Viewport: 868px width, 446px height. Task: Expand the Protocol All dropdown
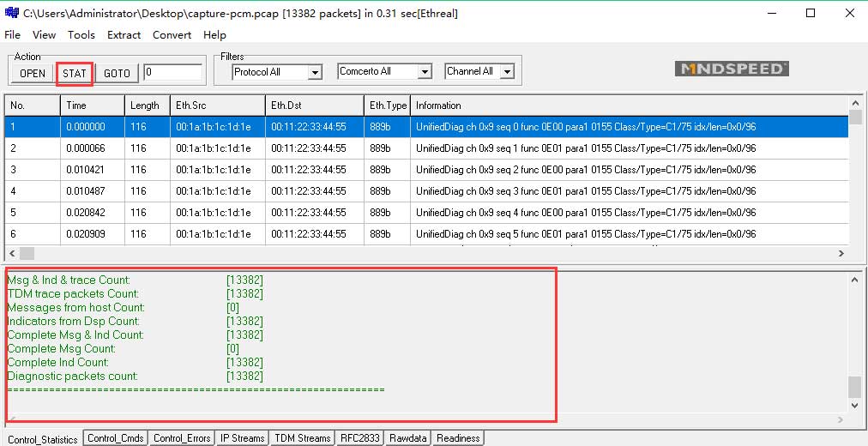point(316,73)
